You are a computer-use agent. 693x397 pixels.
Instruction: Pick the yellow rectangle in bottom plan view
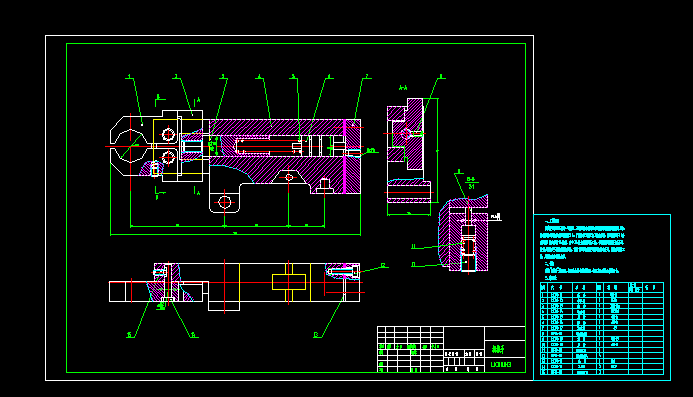289,282
